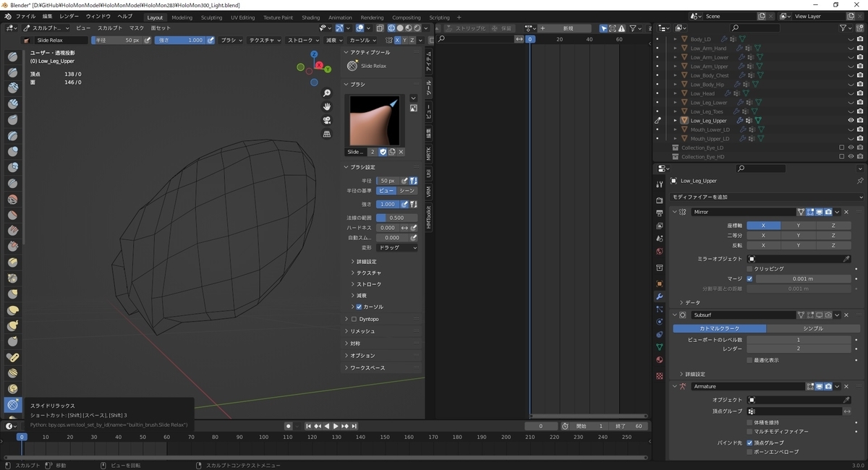868x470 pixels.
Task: Open Modifier properties wrench tab
Action: [659, 296]
